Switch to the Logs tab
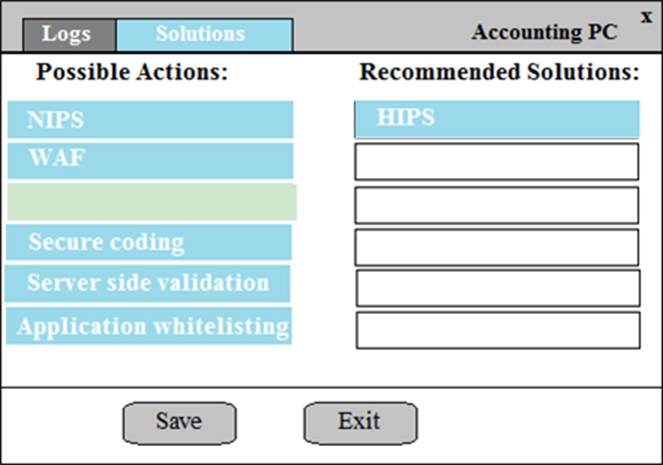The width and height of the screenshot is (663, 465). click(67, 34)
